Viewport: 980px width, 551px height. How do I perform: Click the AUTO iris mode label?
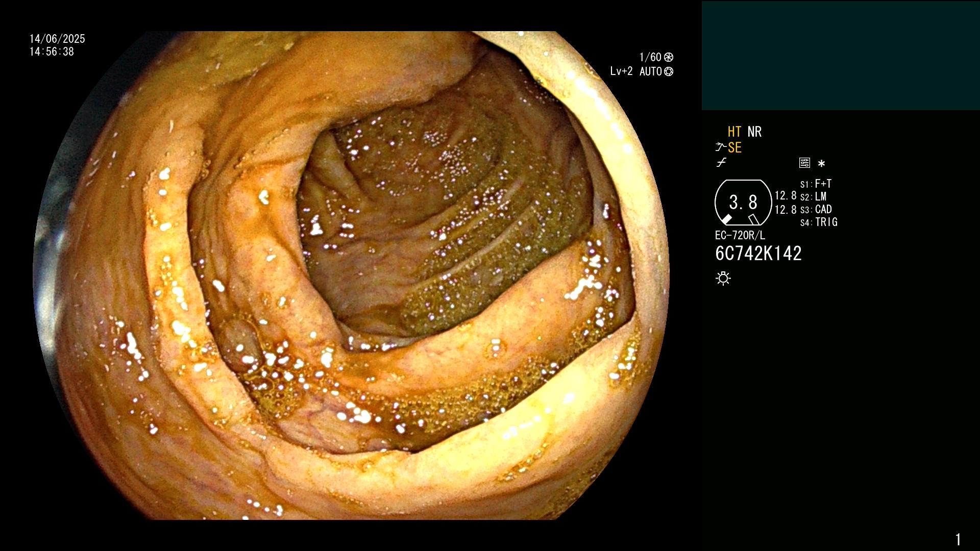click(651, 71)
